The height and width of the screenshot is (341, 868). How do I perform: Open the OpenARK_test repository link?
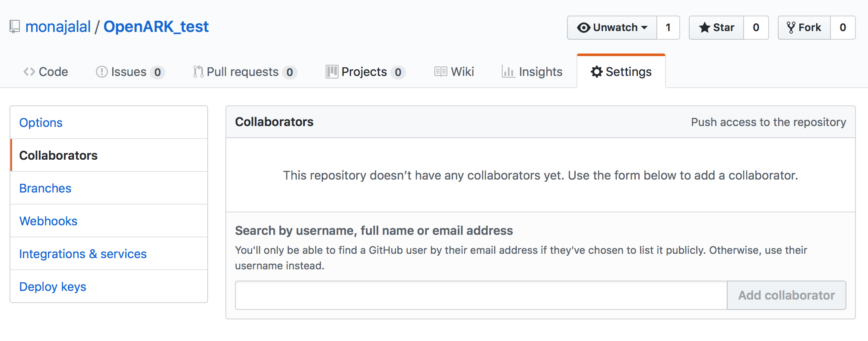156,27
